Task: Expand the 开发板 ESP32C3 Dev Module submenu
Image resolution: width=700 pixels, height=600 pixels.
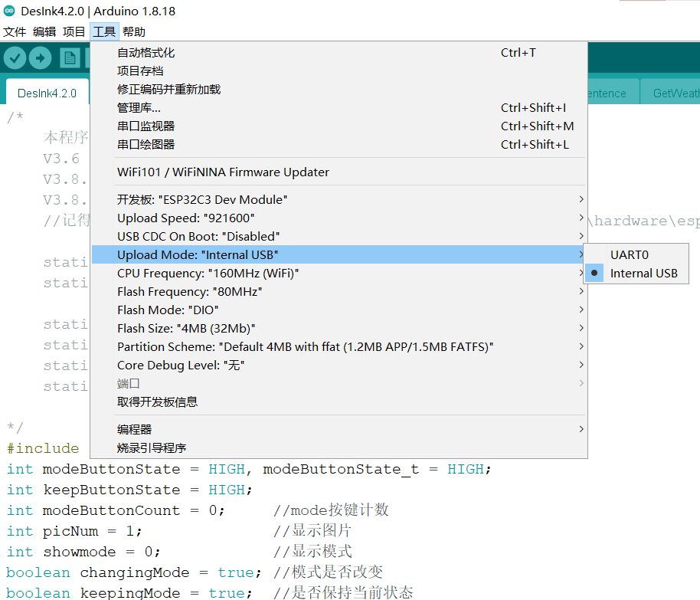Action: point(339,199)
